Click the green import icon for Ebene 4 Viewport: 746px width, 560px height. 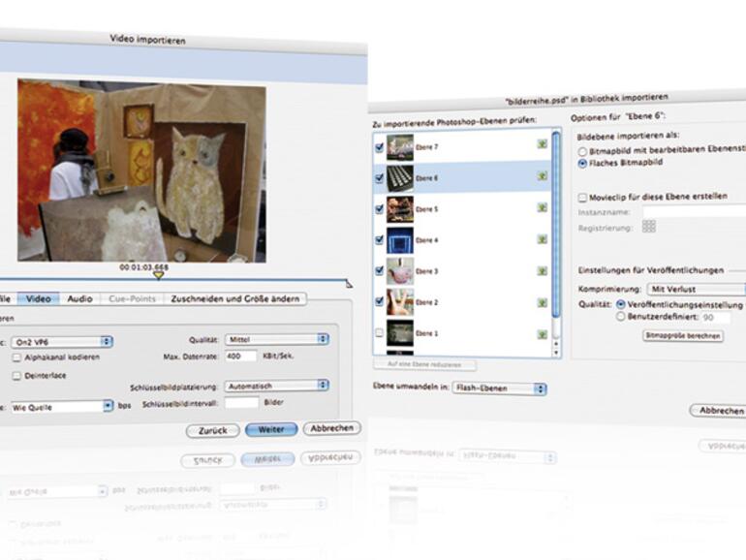[542, 239]
